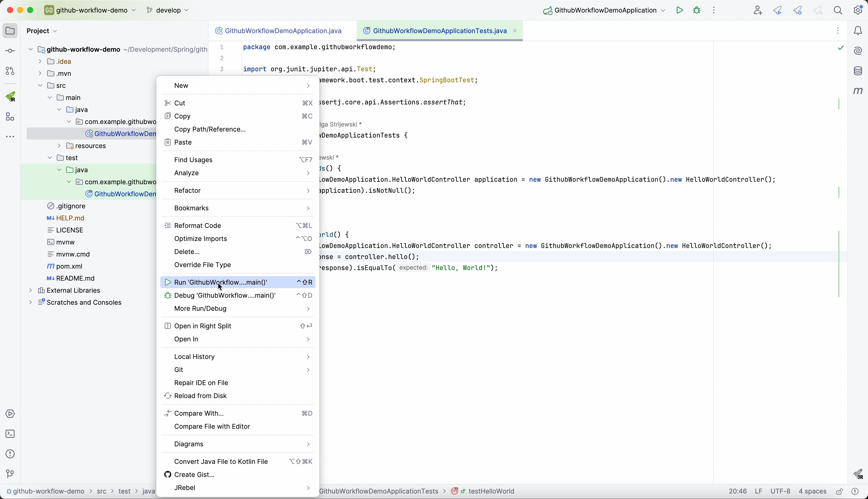The width and height of the screenshot is (868, 499).
Task: Expand the External Libraries node
Action: point(31,291)
